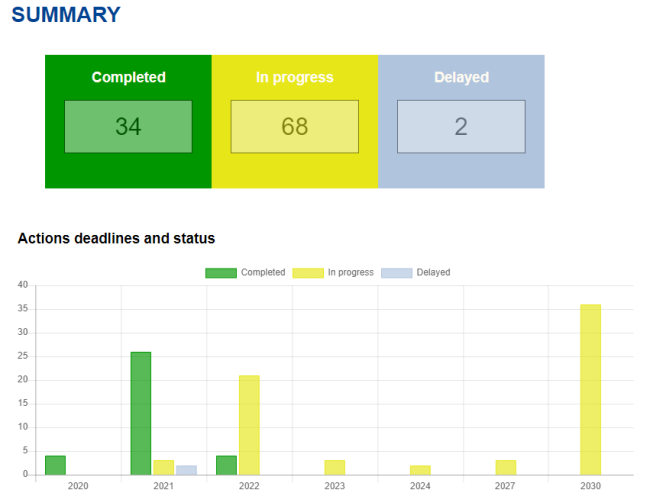Click the Delayed legend label text
This screenshot has height=500, width=650.
[x=433, y=272]
